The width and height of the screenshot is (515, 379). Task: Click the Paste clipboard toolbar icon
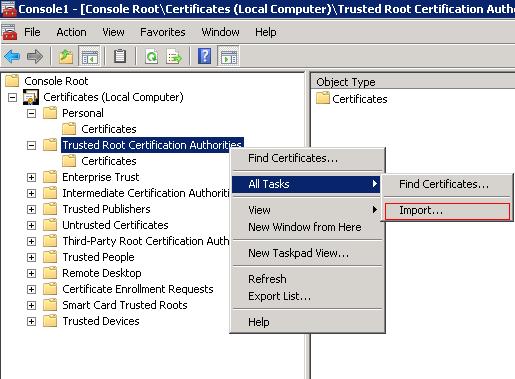coord(120,56)
